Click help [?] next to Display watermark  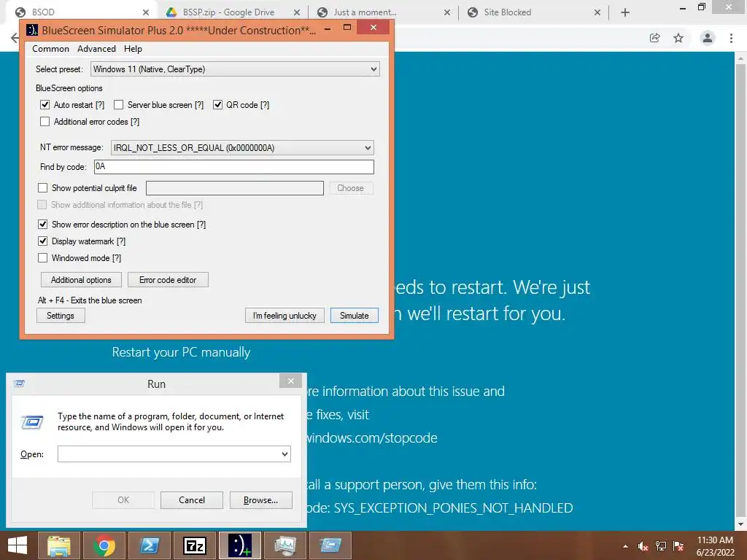click(121, 241)
